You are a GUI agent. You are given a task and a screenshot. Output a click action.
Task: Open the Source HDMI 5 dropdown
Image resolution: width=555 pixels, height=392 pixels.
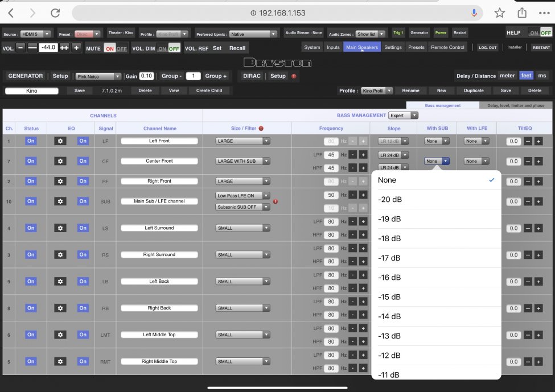(37, 34)
